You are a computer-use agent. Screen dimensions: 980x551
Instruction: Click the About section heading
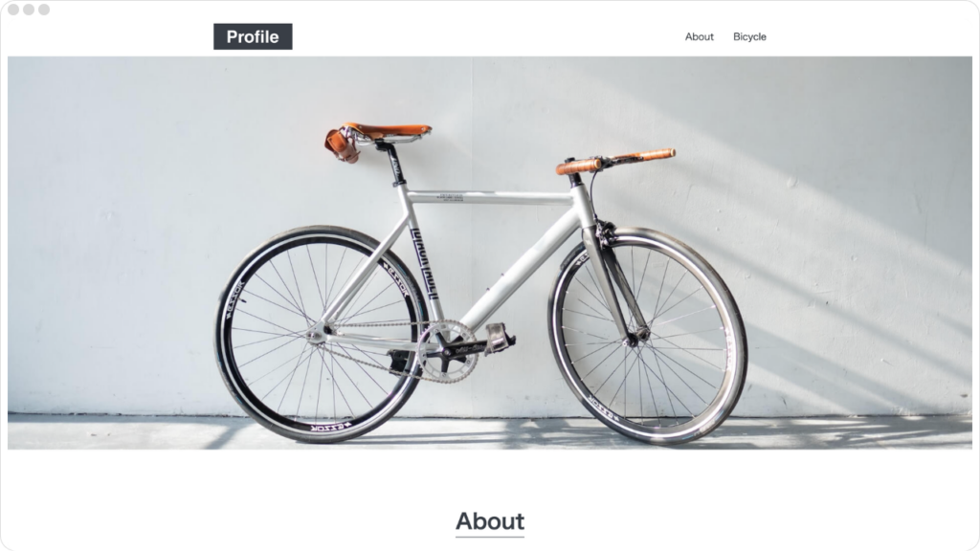coord(489,521)
